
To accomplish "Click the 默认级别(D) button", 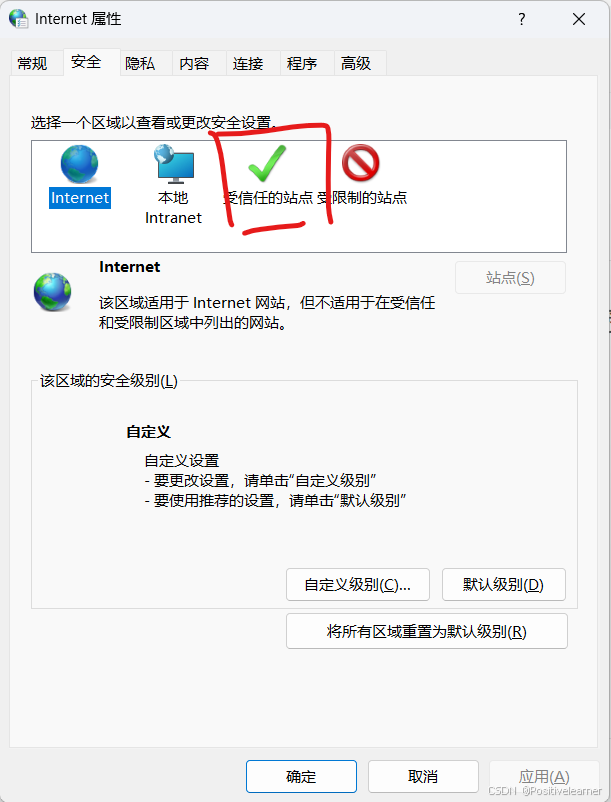I will click(x=504, y=585).
